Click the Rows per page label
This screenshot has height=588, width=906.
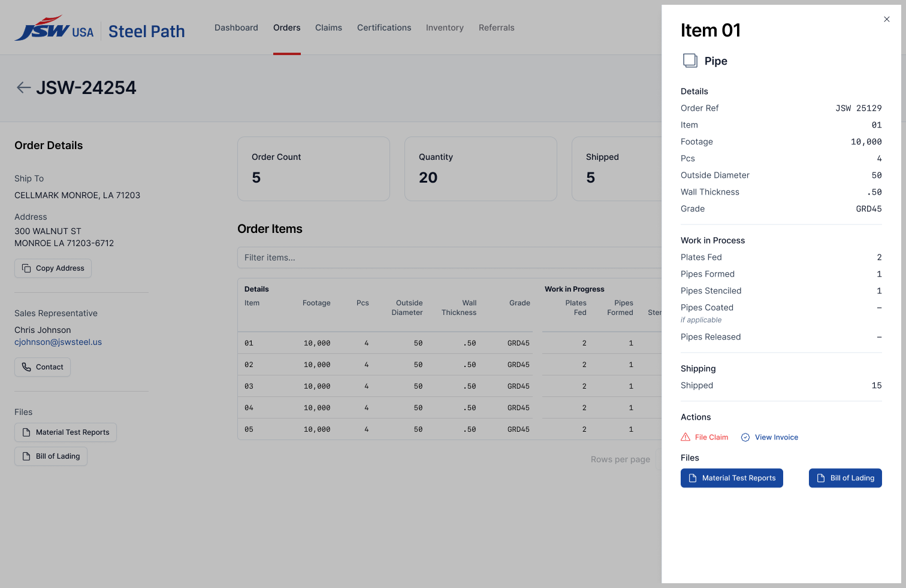click(x=620, y=459)
